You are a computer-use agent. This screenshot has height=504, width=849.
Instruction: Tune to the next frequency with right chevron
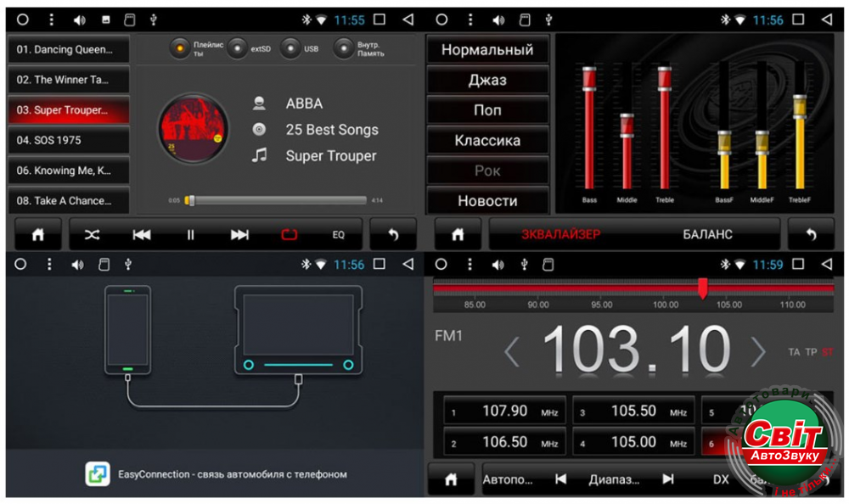coord(757,350)
